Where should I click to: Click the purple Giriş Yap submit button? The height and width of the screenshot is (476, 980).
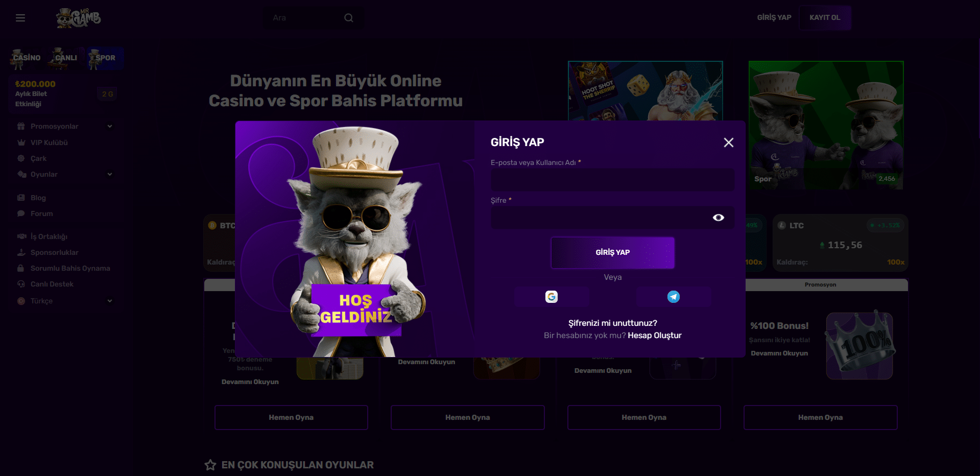pyautogui.click(x=613, y=252)
